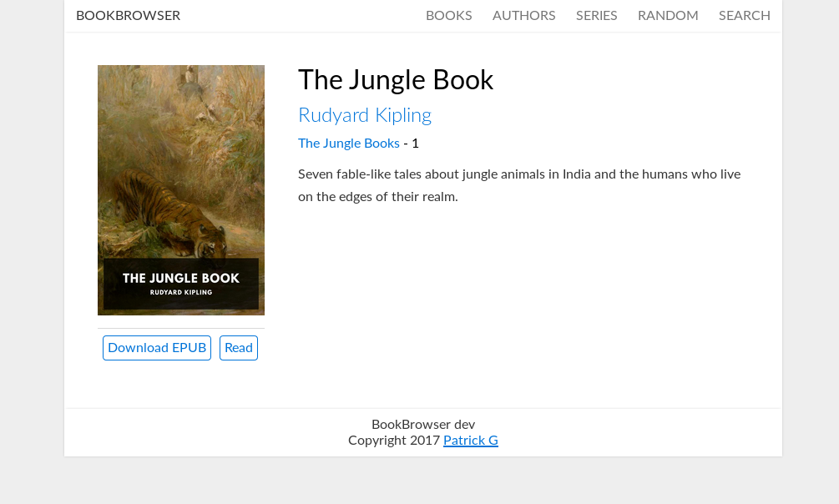
Task: Download the EPUB file
Action: (157, 348)
